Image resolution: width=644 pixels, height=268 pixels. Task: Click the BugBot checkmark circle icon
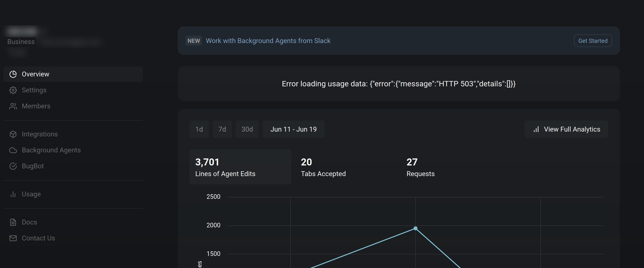pyautogui.click(x=13, y=166)
